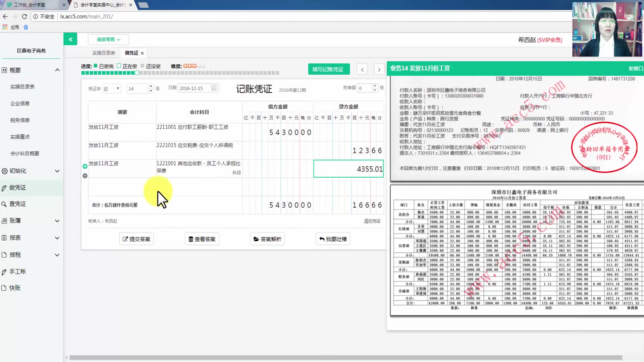Click the 提交答案 submit button
This screenshot has height=362, width=644.
tap(136, 239)
